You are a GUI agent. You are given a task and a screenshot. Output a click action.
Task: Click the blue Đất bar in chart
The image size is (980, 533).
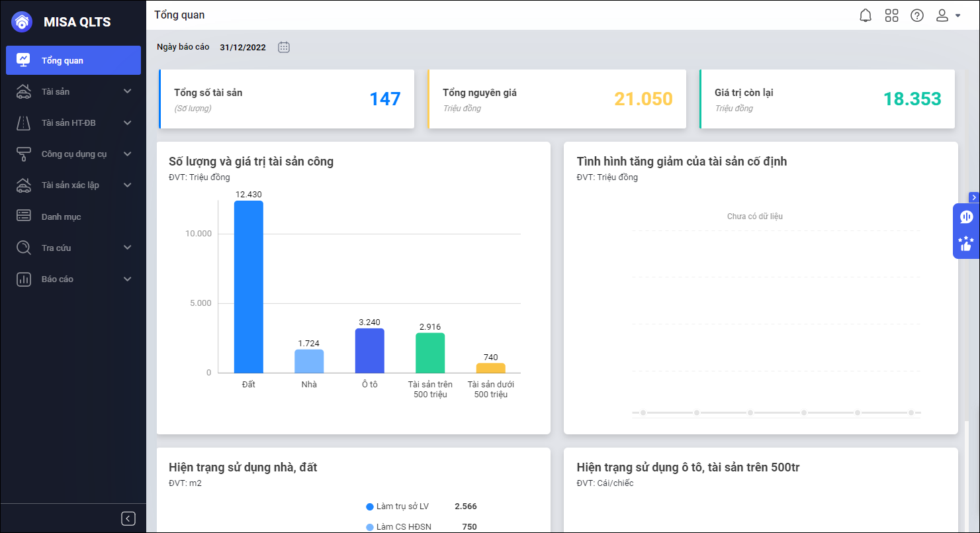click(248, 287)
